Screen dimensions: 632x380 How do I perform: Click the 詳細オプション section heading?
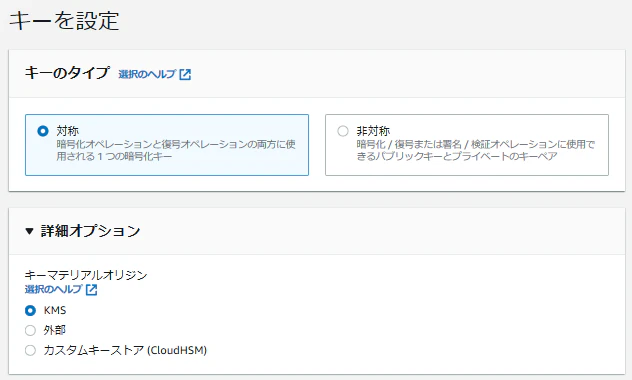tap(90, 231)
